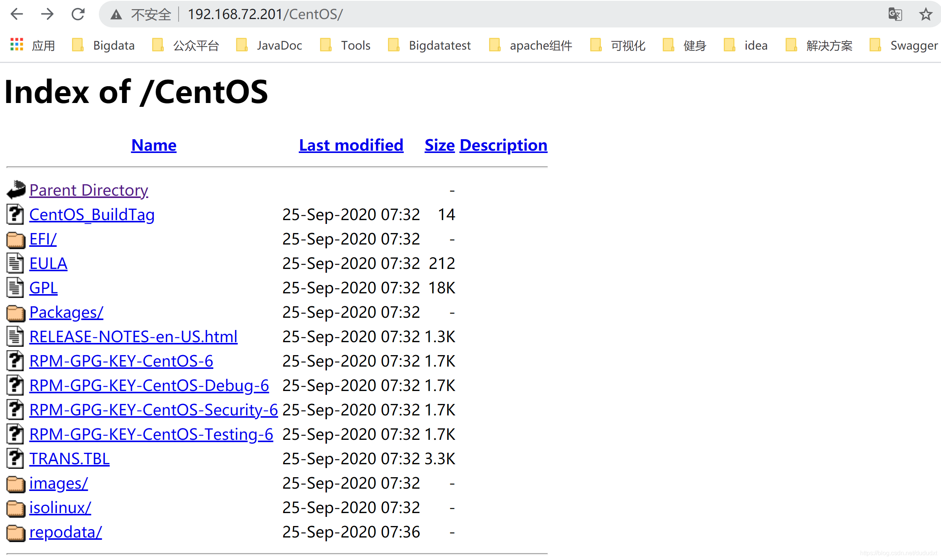Open the isolinux/ directory link

pos(60,508)
